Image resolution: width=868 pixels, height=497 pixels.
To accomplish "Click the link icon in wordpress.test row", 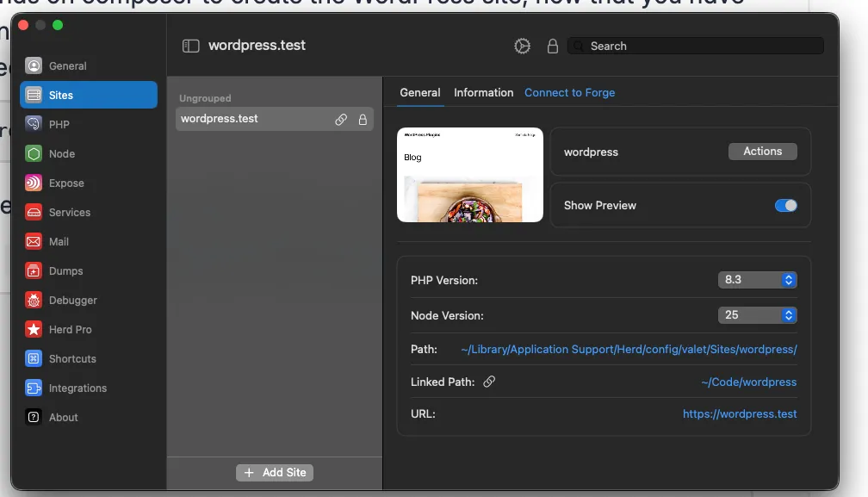I will coord(341,120).
